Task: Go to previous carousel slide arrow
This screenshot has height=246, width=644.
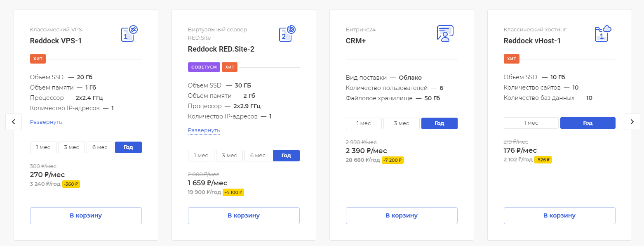Action: click(x=14, y=122)
